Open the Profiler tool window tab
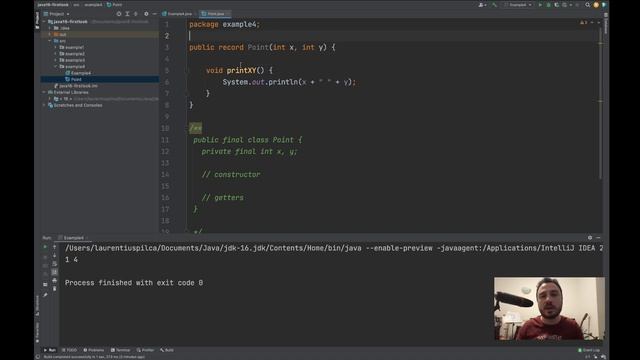This screenshot has height=360, width=640. click(145, 350)
